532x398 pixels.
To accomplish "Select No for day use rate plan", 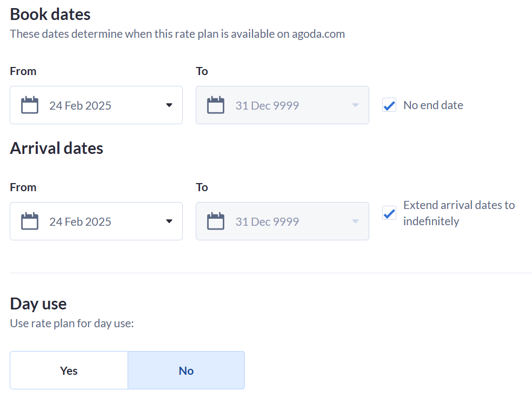I will click(187, 370).
